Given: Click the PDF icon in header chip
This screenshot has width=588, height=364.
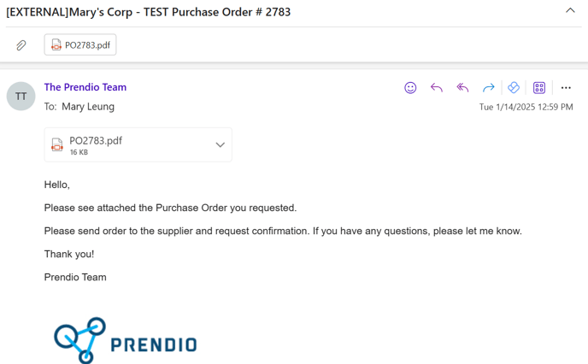Looking at the screenshot, I should [x=56, y=45].
